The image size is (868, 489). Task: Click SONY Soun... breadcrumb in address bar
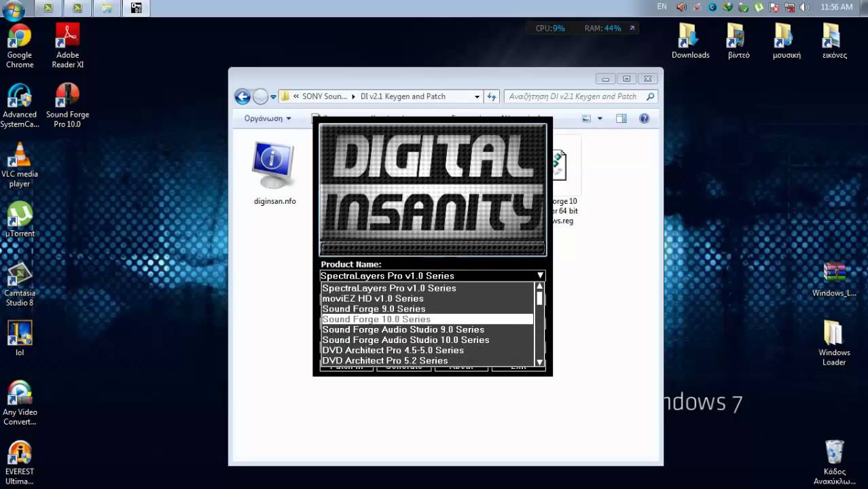325,96
